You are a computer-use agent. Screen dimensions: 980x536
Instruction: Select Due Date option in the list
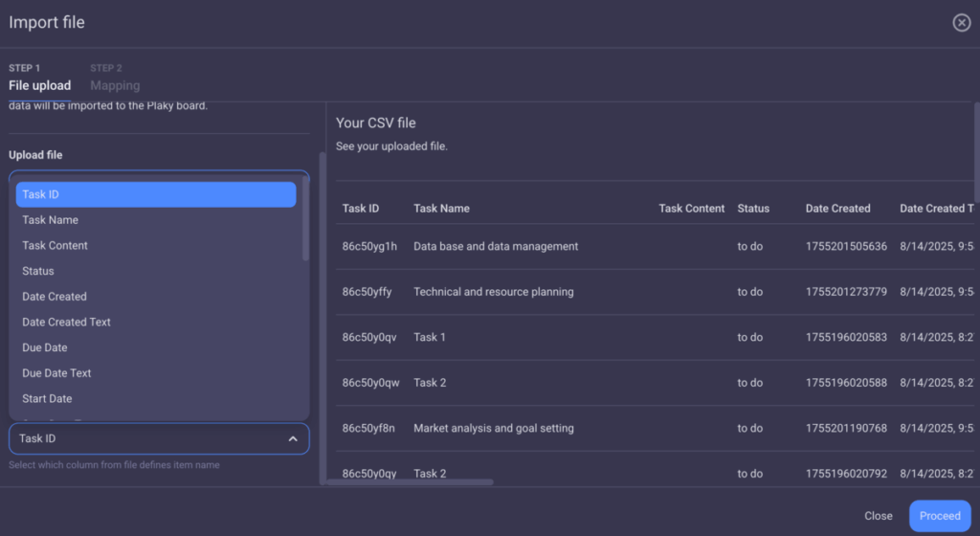click(156, 347)
